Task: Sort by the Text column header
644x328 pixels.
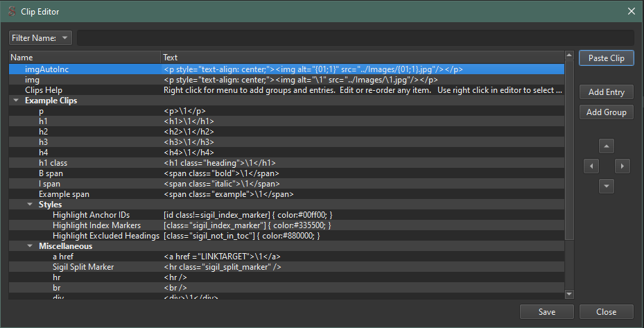Action: (363, 58)
